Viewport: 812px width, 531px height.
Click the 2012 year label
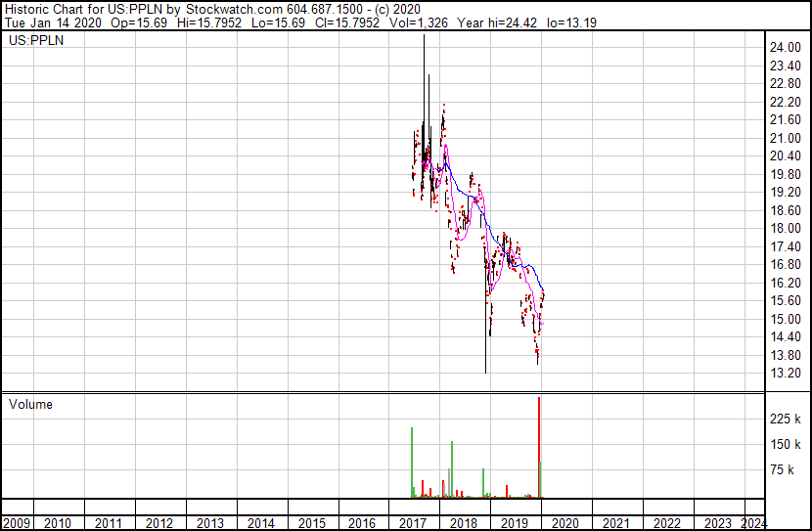coord(159,523)
